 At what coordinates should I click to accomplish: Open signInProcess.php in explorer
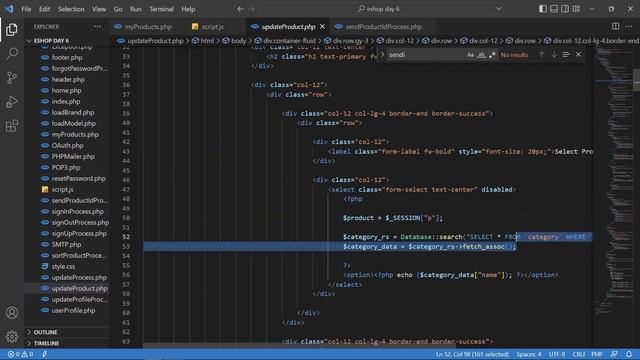(x=77, y=211)
